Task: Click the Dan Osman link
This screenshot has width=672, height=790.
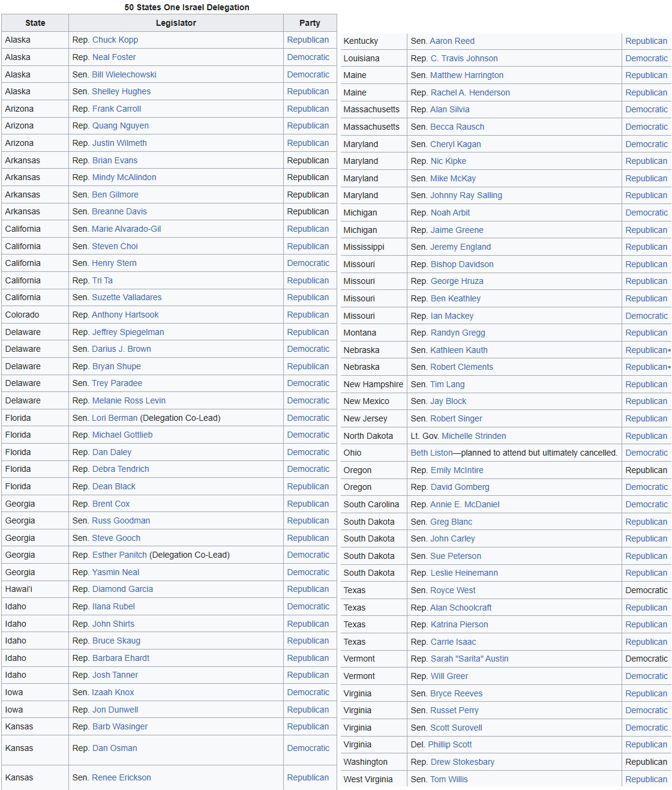Action: click(x=115, y=748)
